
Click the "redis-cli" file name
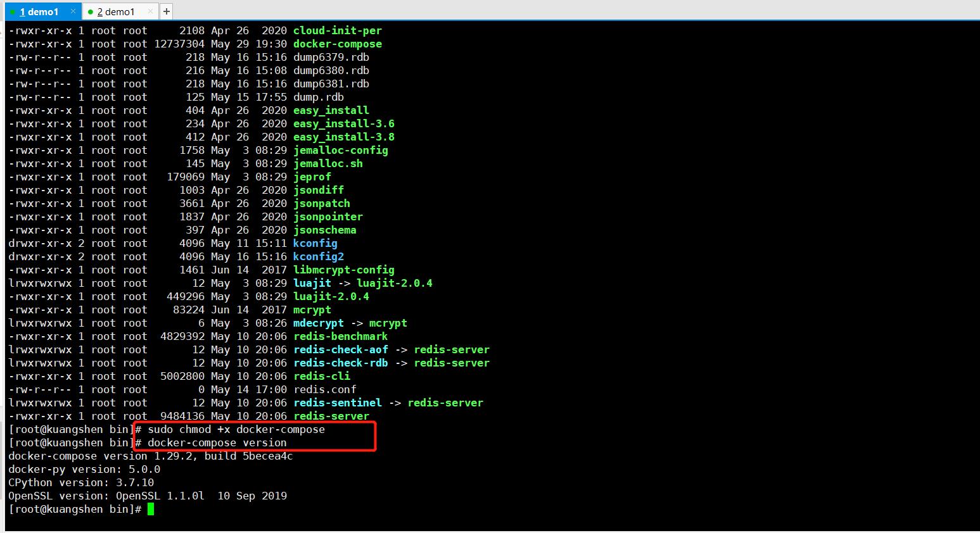tap(322, 376)
